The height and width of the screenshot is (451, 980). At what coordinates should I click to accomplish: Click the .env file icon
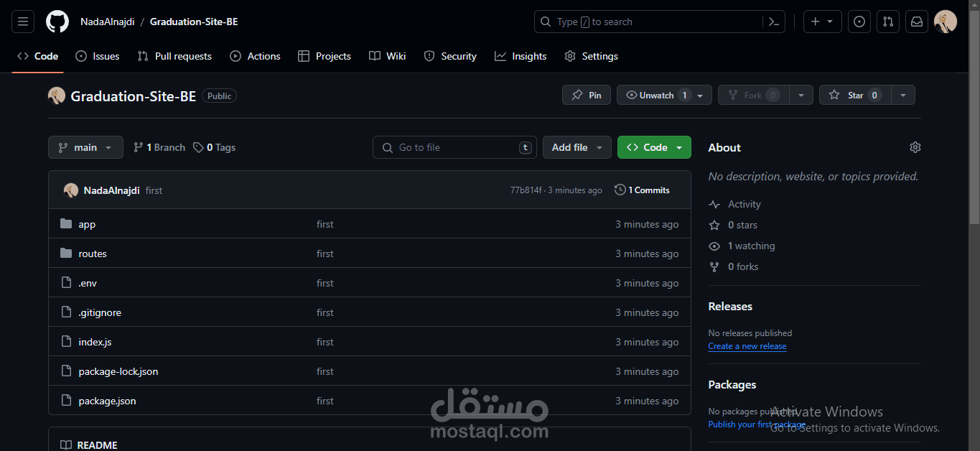pos(66,283)
